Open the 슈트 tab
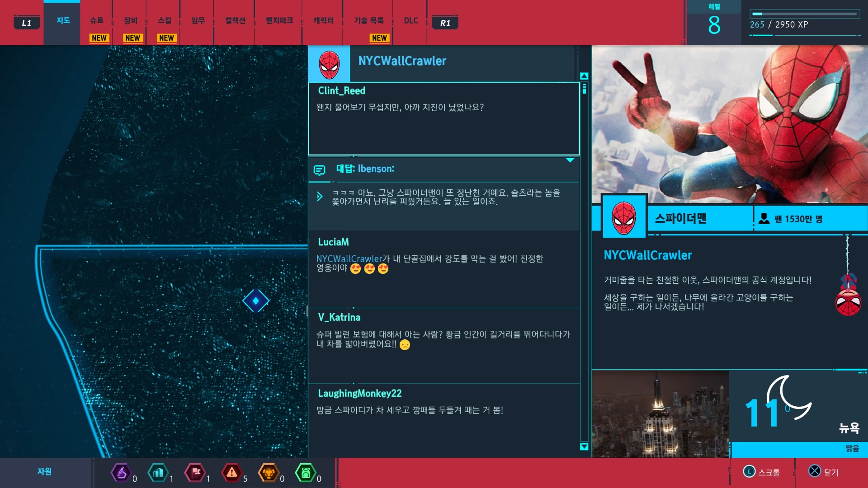The image size is (868, 488). coord(97,21)
